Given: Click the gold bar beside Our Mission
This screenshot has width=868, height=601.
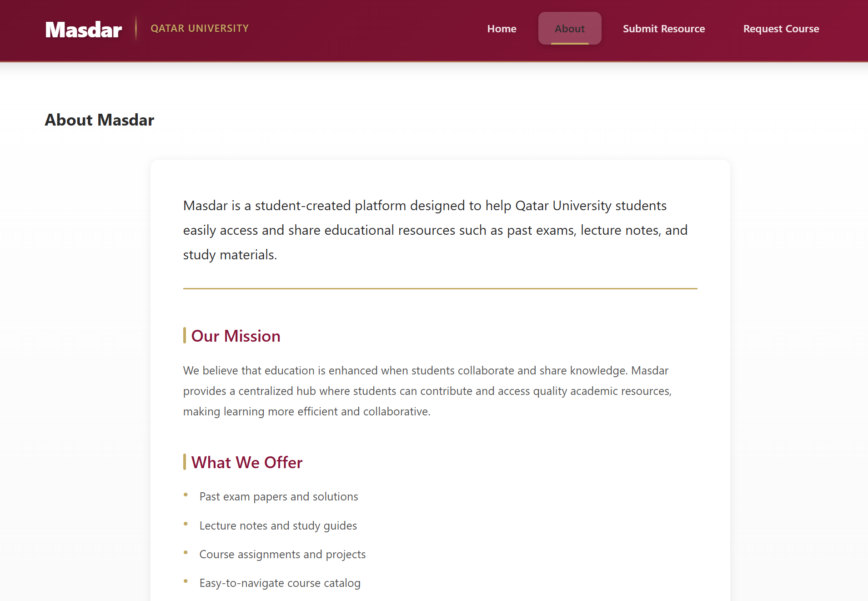Looking at the screenshot, I should click(x=185, y=335).
